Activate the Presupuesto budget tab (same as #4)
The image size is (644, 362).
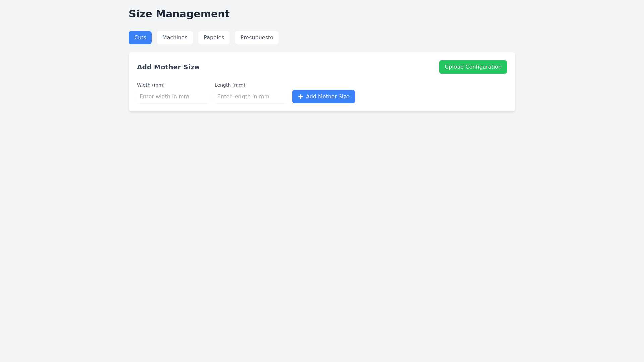(x=257, y=38)
